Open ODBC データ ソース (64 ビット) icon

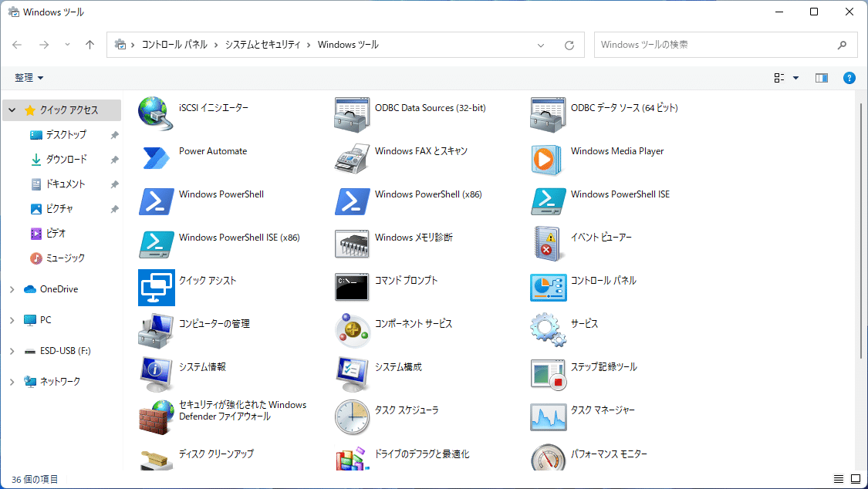(548, 114)
